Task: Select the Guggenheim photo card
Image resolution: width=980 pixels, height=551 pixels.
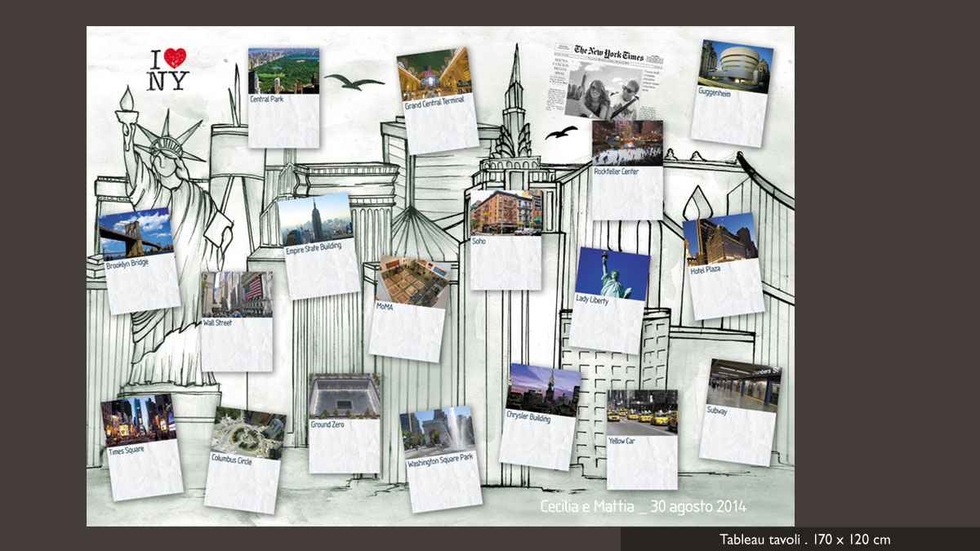Action: [x=732, y=94]
